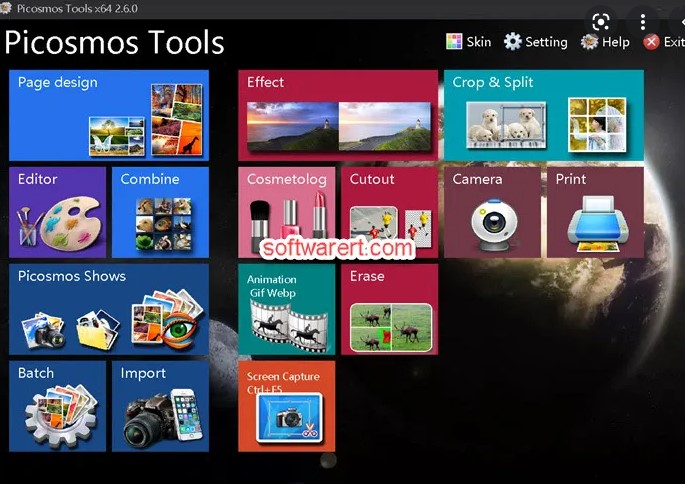Click the camera photos icon in Picosmos Shows

(44, 331)
